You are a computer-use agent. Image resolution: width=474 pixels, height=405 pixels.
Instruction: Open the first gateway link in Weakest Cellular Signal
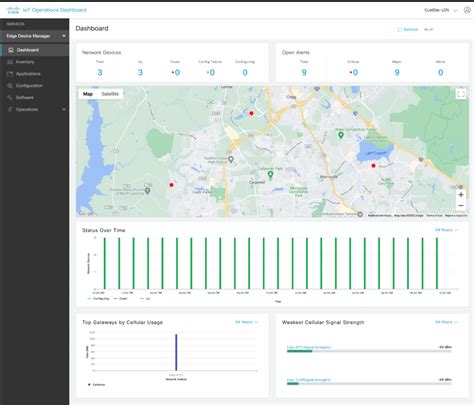tap(309, 347)
